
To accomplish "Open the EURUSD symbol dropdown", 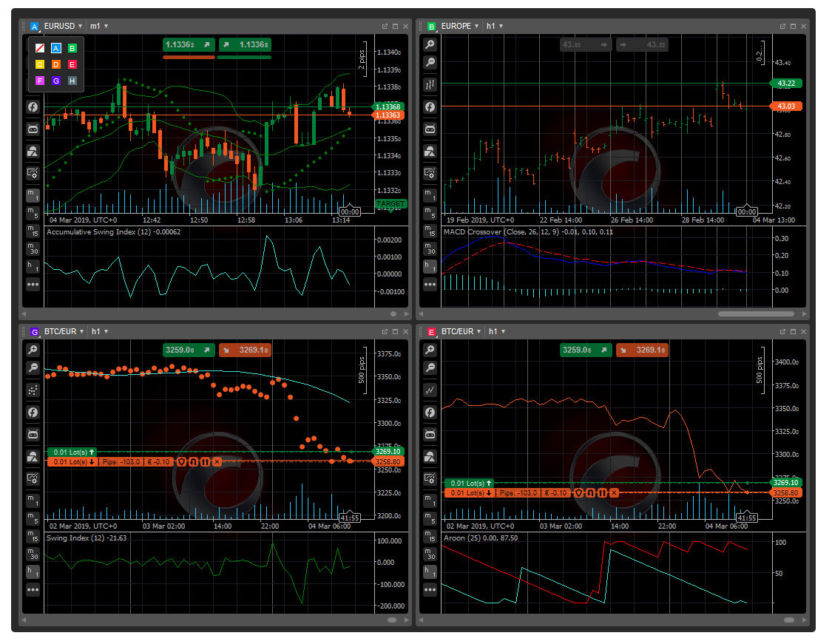I will click(x=63, y=26).
